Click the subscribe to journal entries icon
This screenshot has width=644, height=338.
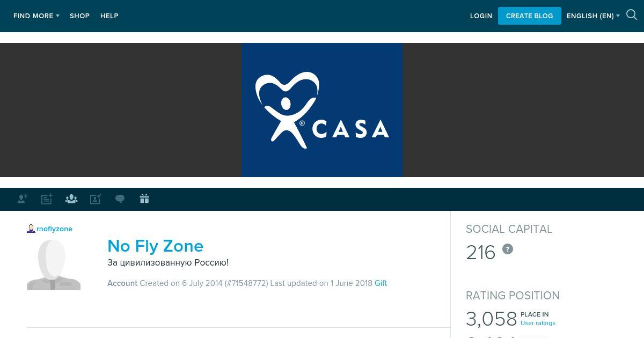click(47, 199)
